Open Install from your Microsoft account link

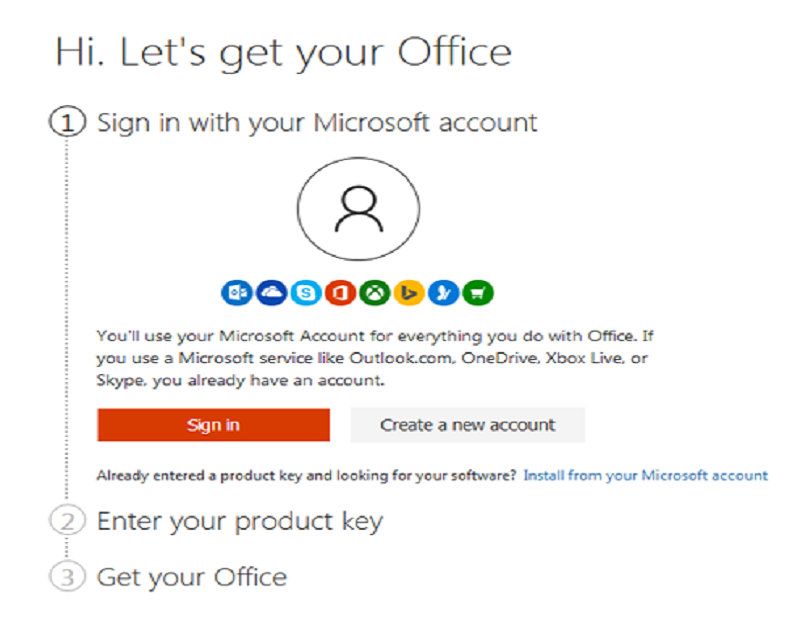[645, 476]
